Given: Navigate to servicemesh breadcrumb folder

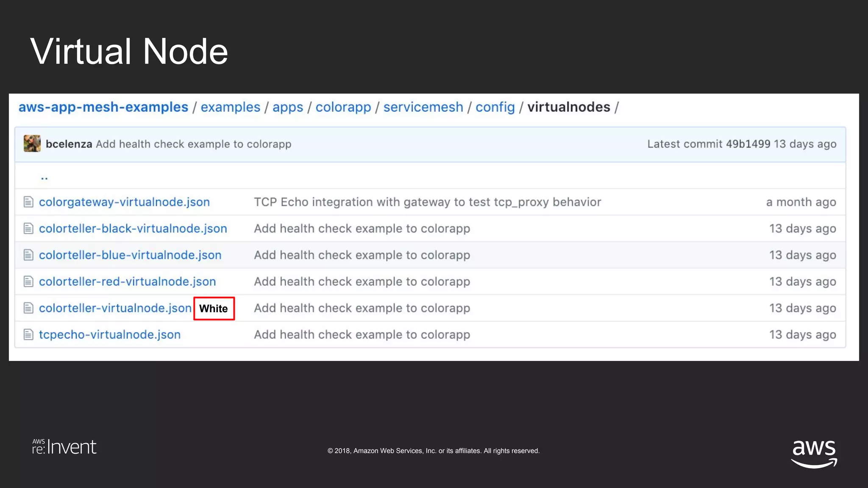Looking at the screenshot, I should (x=423, y=107).
